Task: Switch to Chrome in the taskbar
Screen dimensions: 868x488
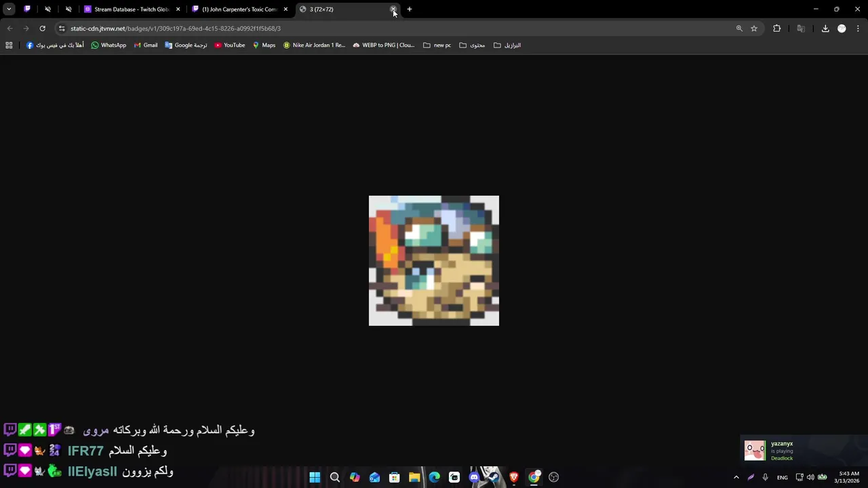Action: pos(534,477)
